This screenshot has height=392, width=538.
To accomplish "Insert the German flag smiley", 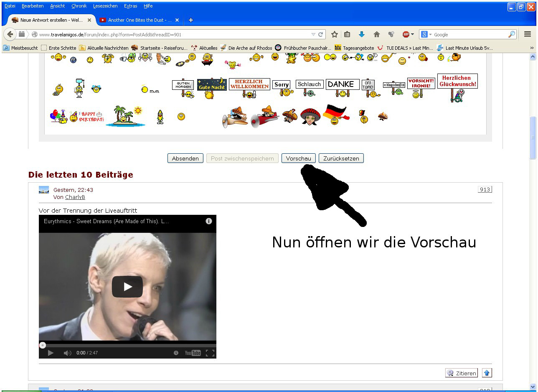I will click(335, 115).
